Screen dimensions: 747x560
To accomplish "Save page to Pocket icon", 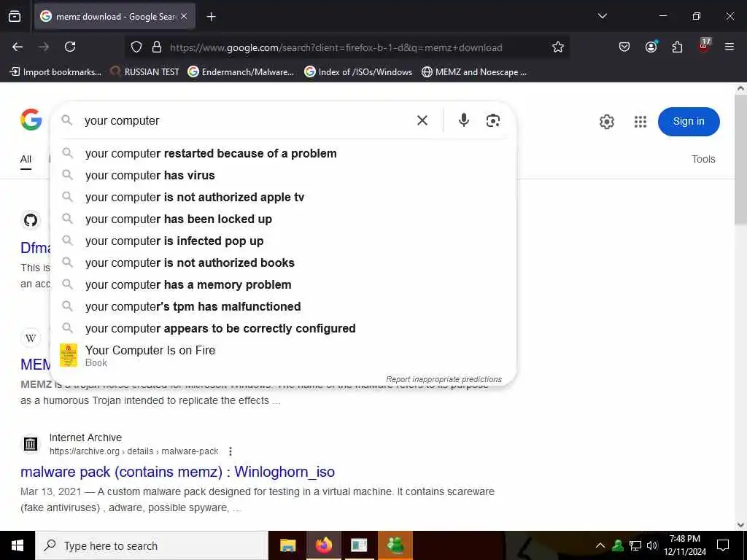I will coord(624,47).
